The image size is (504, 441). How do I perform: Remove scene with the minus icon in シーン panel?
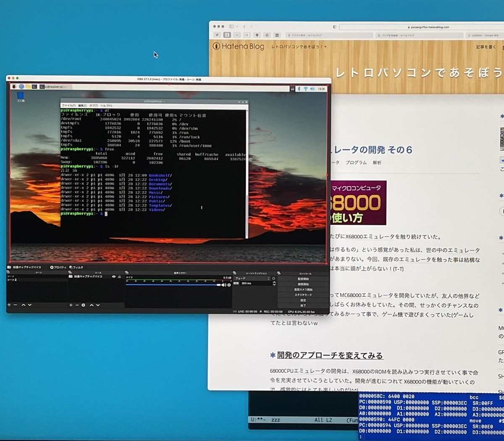[16, 305]
